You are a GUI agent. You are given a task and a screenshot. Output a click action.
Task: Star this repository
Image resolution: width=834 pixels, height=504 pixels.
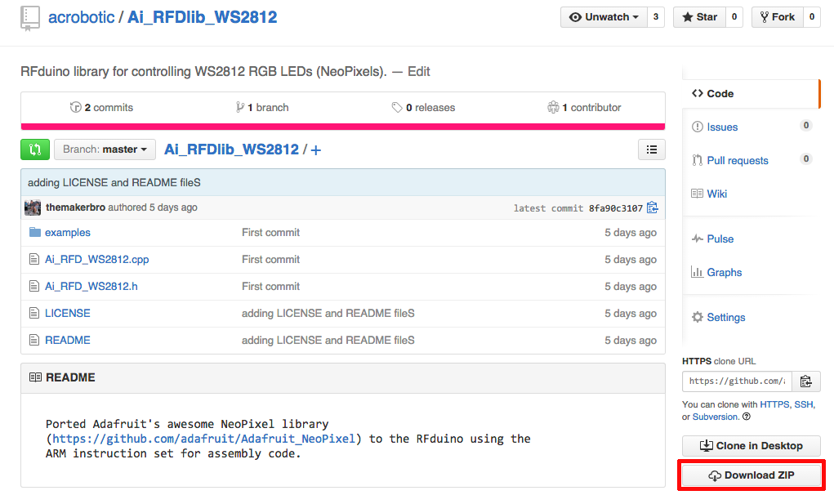tap(699, 17)
